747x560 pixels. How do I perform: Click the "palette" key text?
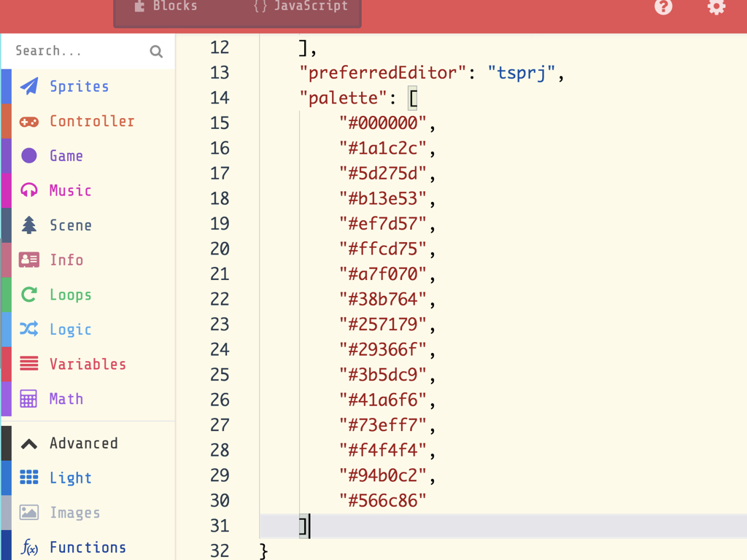point(344,98)
